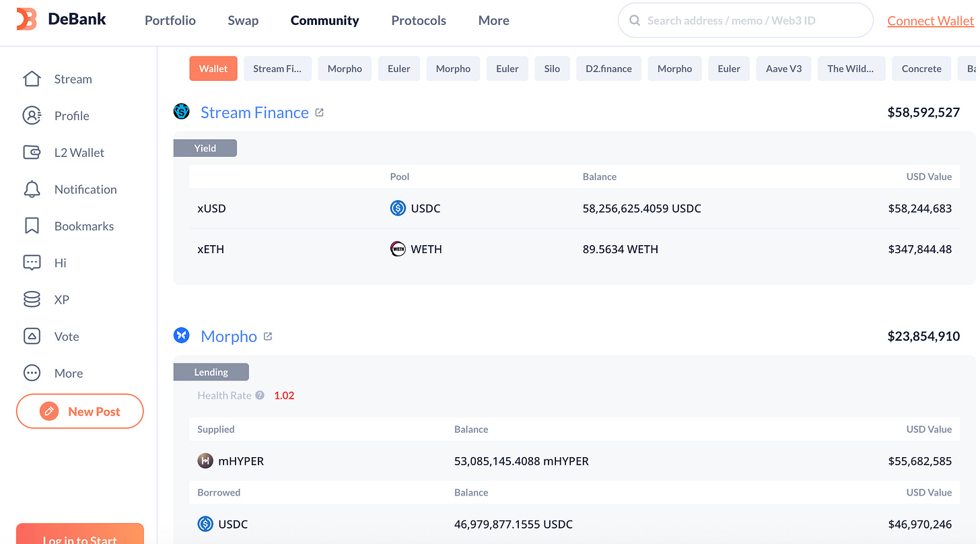Click the 58,256,625.4059 USDC balance
The height and width of the screenshot is (544, 980).
pyautogui.click(x=642, y=209)
